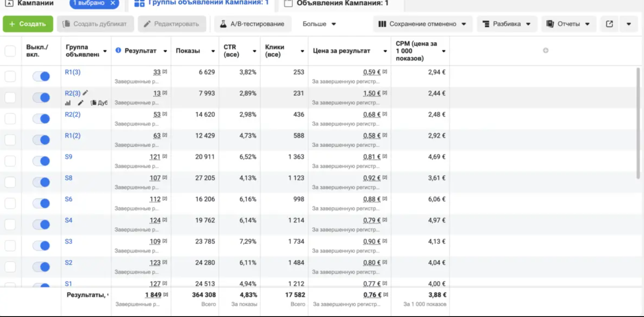Open the caret dropdown after the export icon
This screenshot has height=317, width=644.
(629, 24)
